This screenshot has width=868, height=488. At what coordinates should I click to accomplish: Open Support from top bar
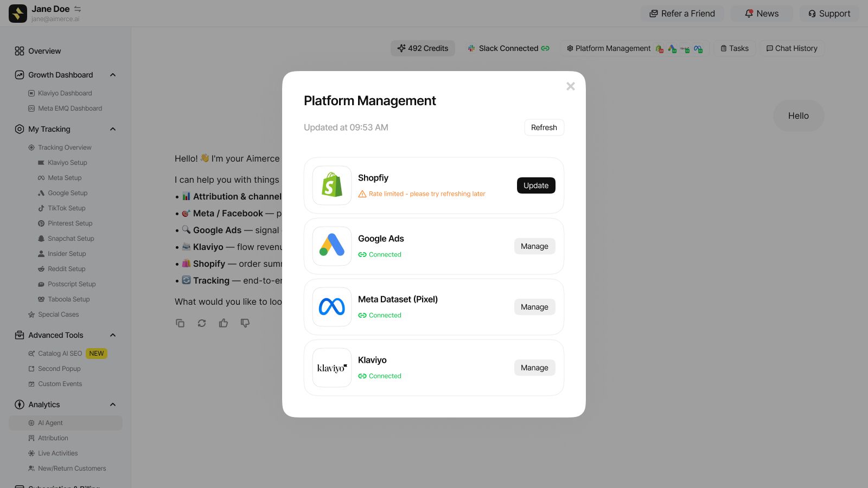[x=829, y=14]
